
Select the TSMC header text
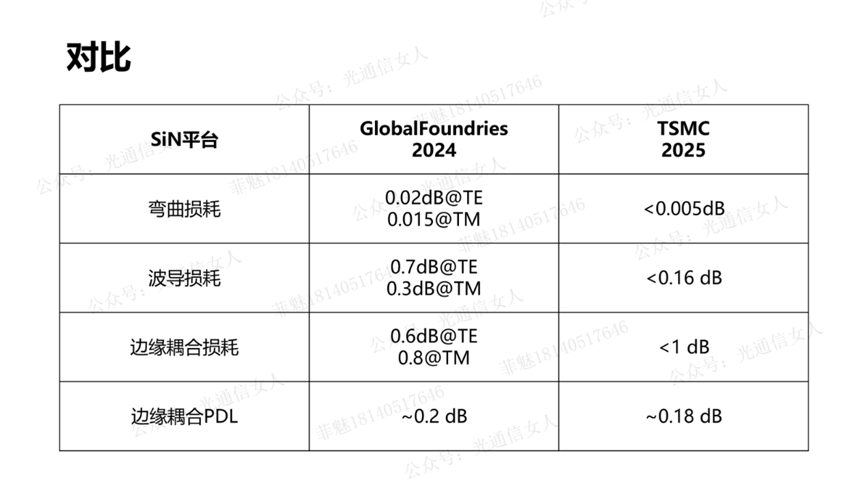(x=683, y=128)
